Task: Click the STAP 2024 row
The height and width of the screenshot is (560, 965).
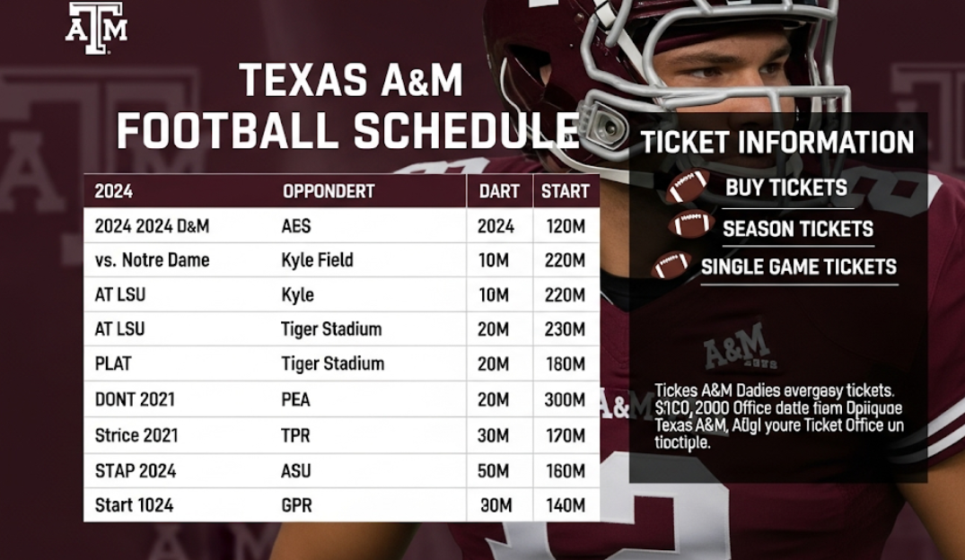Action: point(135,470)
